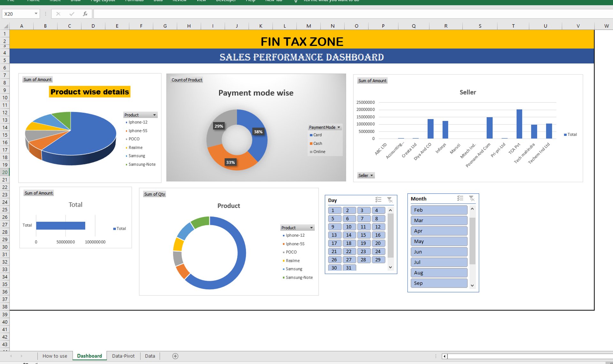Clear filter on Month slicer
The image size is (613, 364).
pos(472,198)
